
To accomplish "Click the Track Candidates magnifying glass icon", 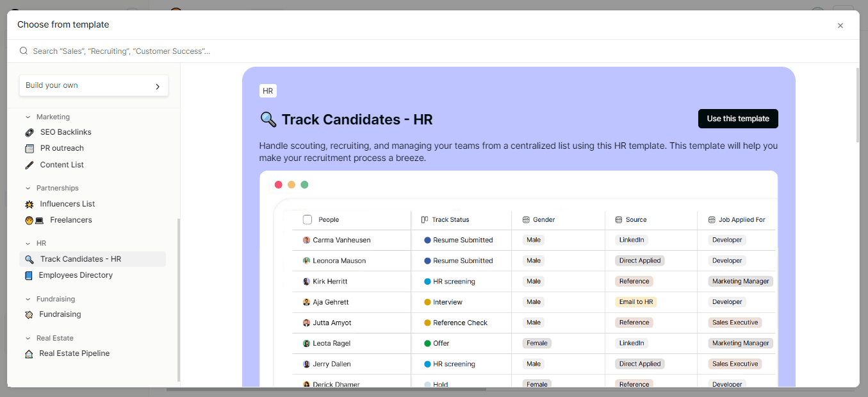I will click(29, 259).
